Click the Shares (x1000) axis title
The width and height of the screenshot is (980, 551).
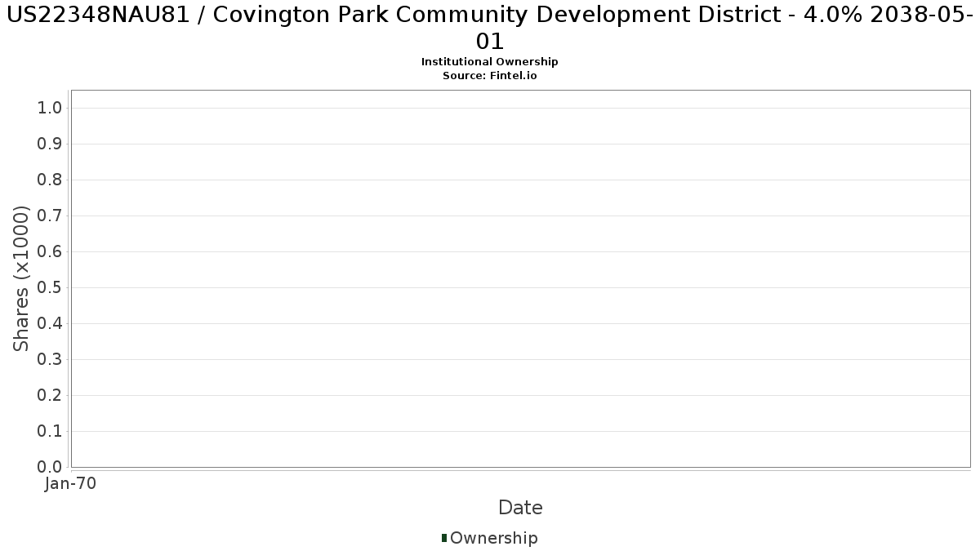tap(22, 278)
